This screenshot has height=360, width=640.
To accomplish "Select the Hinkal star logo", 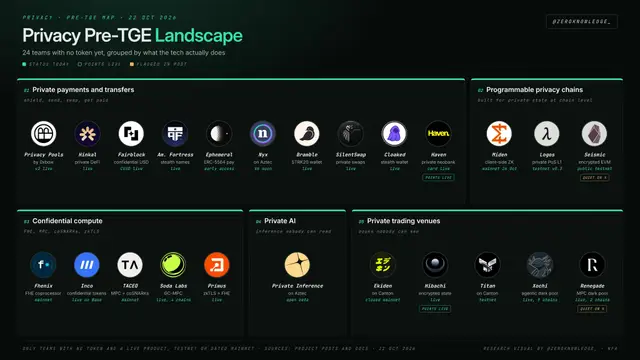I will pyautogui.click(x=87, y=133).
